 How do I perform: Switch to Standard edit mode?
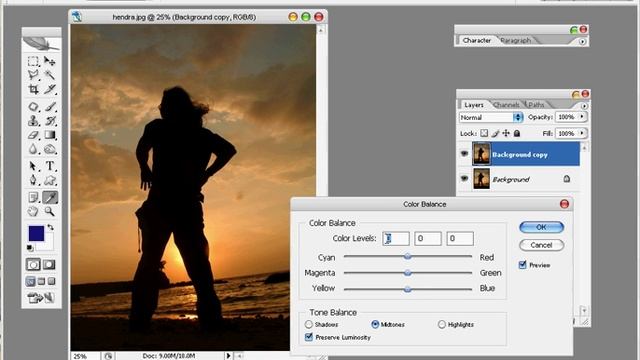coord(33,264)
